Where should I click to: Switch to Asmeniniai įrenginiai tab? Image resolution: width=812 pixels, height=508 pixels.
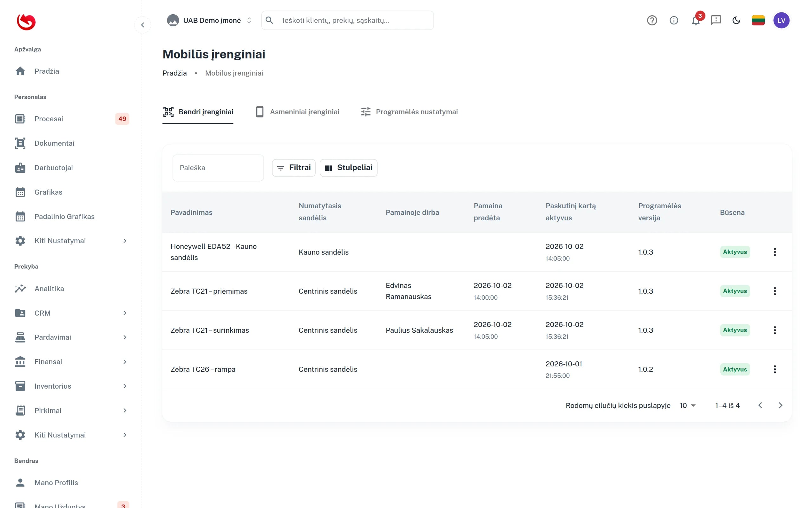297,112
